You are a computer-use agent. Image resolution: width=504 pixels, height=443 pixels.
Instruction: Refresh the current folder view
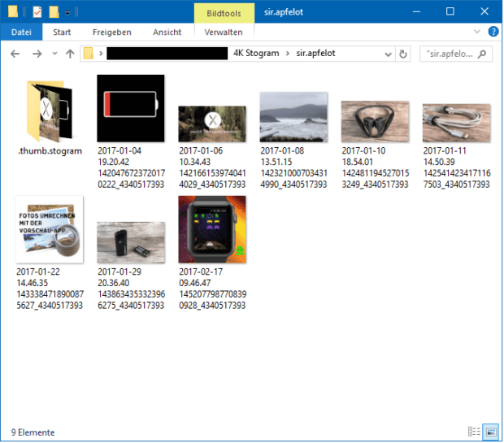pos(404,54)
